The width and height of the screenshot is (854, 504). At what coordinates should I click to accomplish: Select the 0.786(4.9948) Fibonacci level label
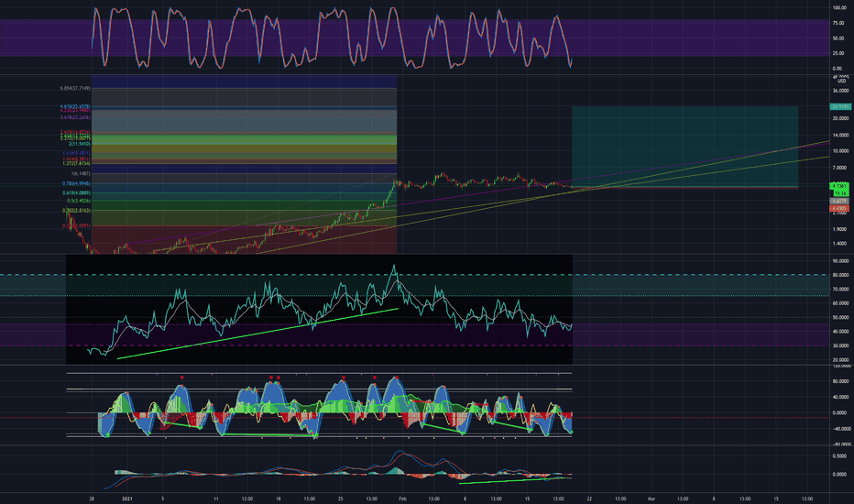click(76, 183)
